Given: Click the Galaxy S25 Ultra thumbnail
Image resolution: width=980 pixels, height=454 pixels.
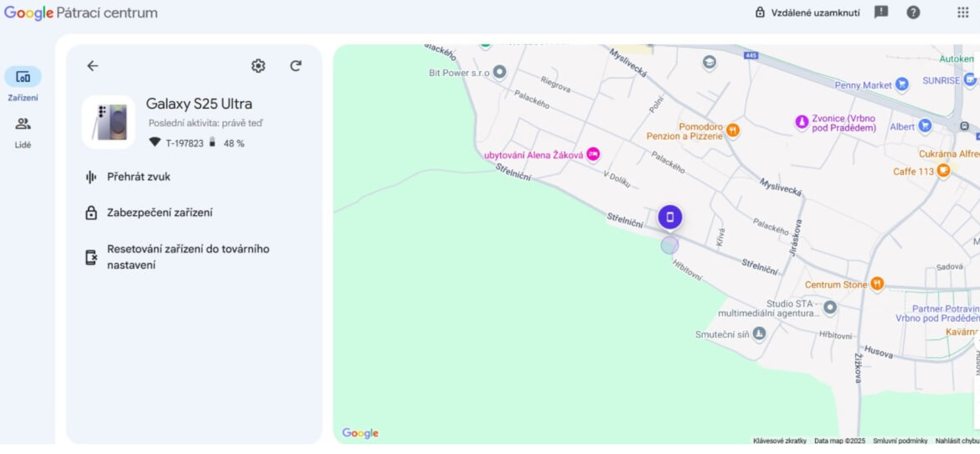Looking at the screenshot, I should point(109,122).
